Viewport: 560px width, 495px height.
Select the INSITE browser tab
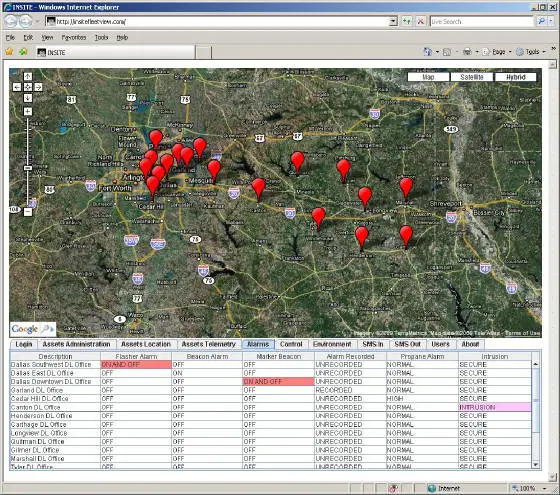tap(116, 52)
